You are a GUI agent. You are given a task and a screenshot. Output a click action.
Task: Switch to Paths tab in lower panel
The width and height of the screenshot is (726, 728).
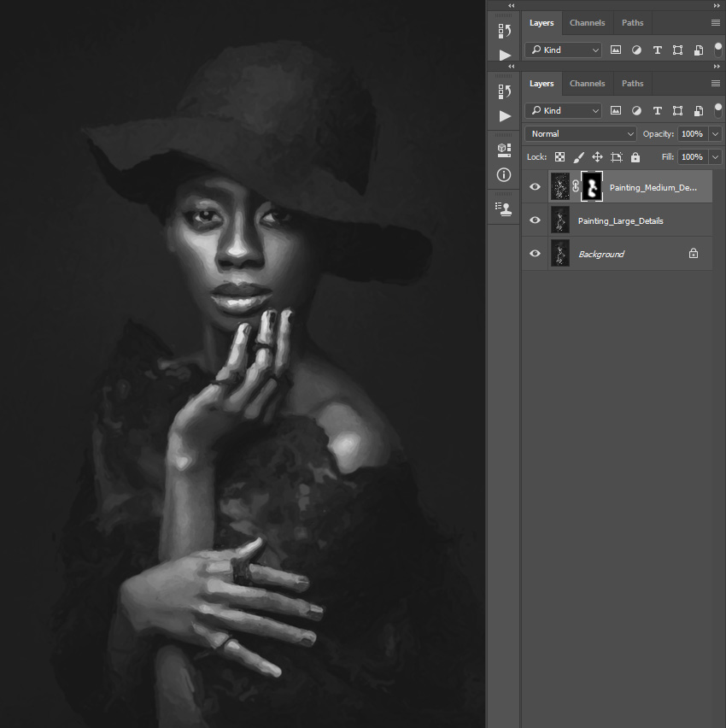[632, 84]
